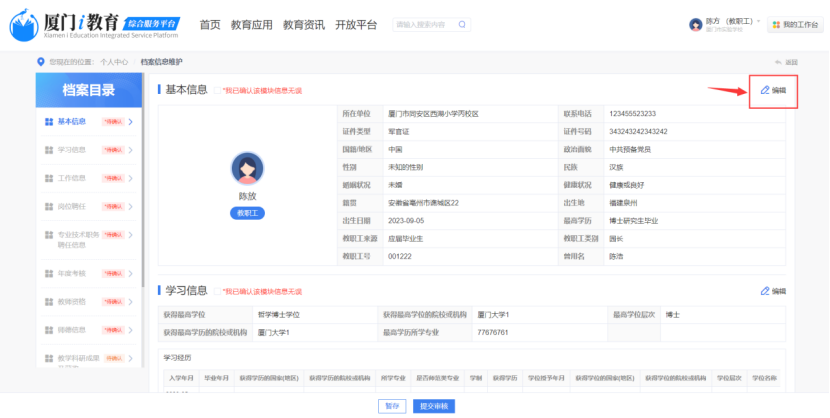The image size is (830, 418).
Task: Click the user avatar icon in header
Action: pos(696,24)
